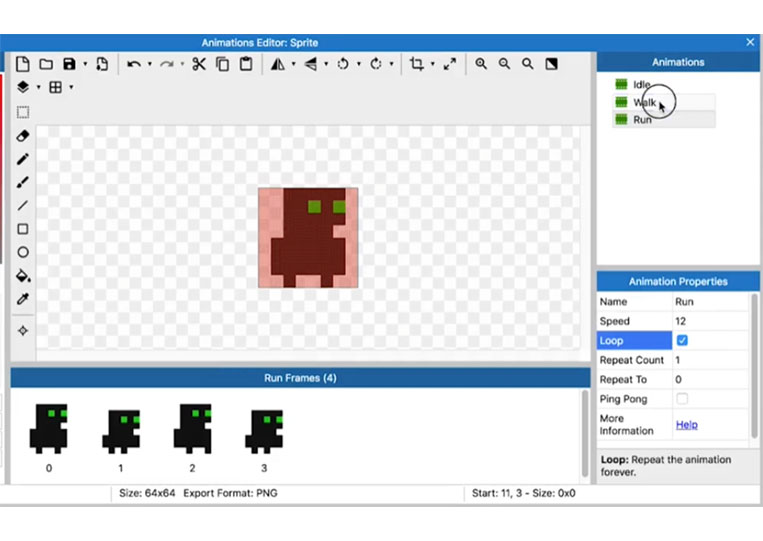Toggle the canvas background contrast icon
Screen dimensions: 763x541
pyautogui.click(x=551, y=64)
